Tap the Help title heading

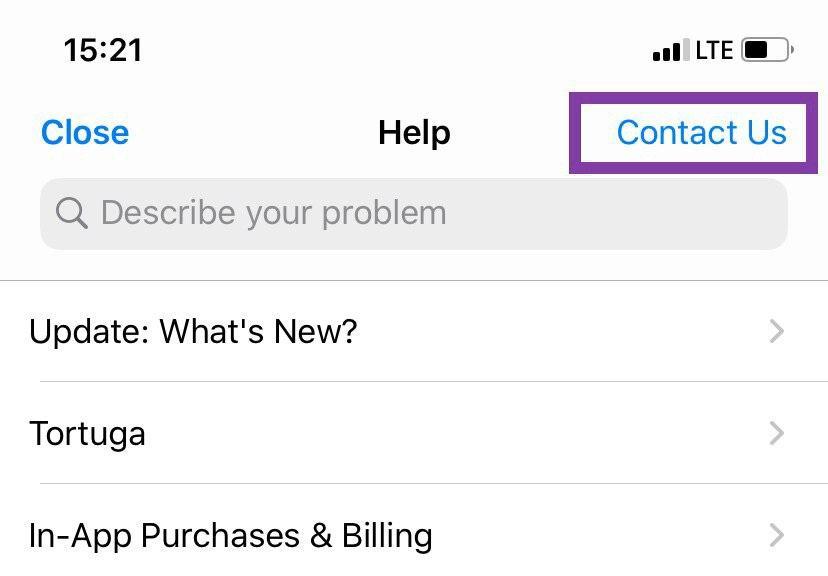point(414,133)
